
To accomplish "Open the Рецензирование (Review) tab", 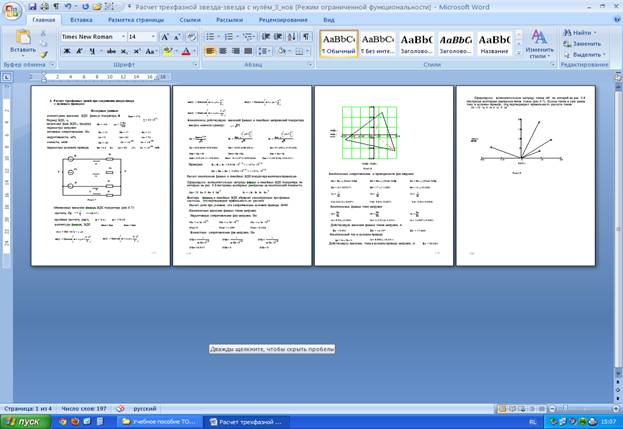I will click(x=283, y=19).
